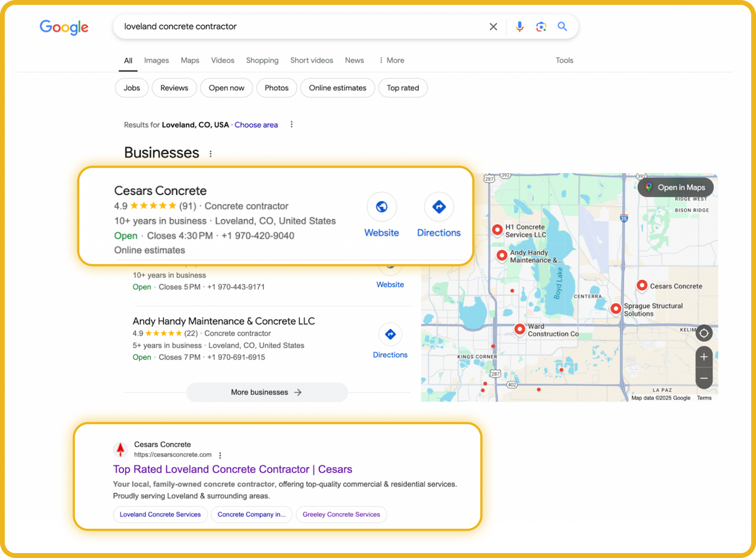The height and width of the screenshot is (558, 756).
Task: Toggle the Jobs filter chip
Action: (132, 88)
